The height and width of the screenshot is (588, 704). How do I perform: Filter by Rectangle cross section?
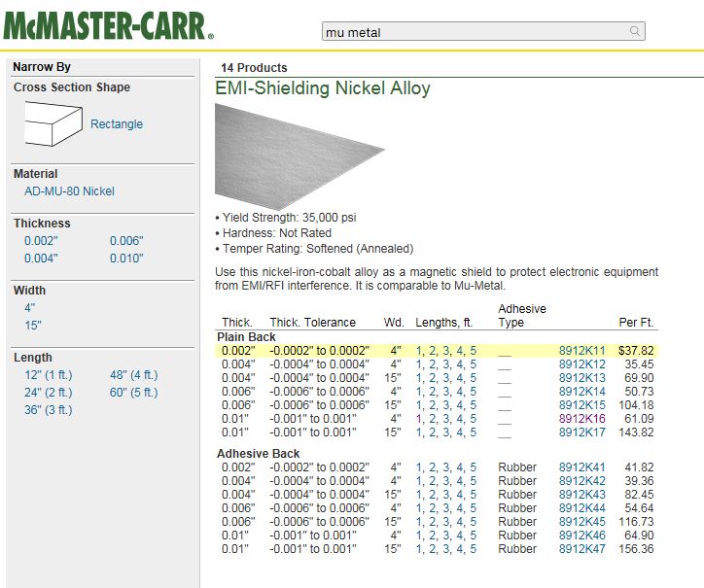(x=117, y=123)
